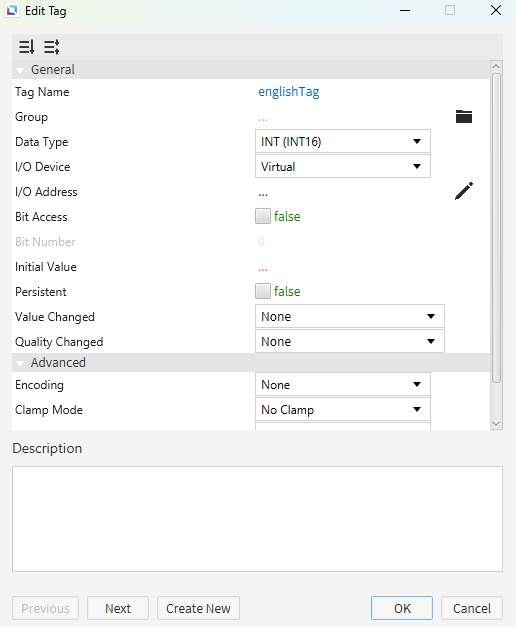Enable the Bit Access checkbox
The width and height of the screenshot is (516, 627).
pyautogui.click(x=263, y=216)
